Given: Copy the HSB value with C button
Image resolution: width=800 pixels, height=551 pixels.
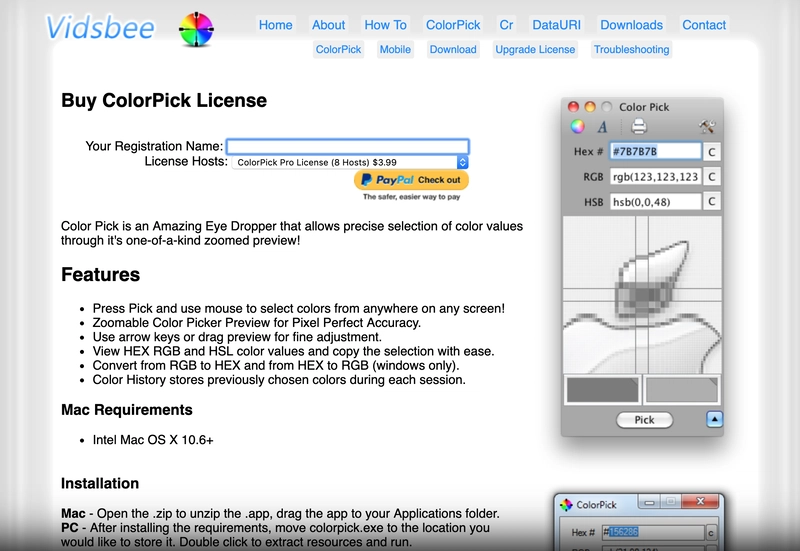Looking at the screenshot, I should point(712,202).
